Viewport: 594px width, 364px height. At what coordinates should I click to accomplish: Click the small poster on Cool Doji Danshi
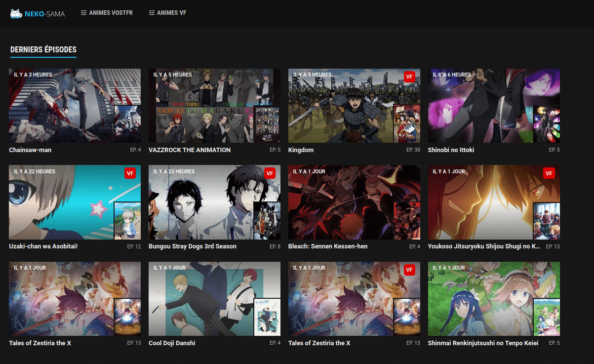267,317
